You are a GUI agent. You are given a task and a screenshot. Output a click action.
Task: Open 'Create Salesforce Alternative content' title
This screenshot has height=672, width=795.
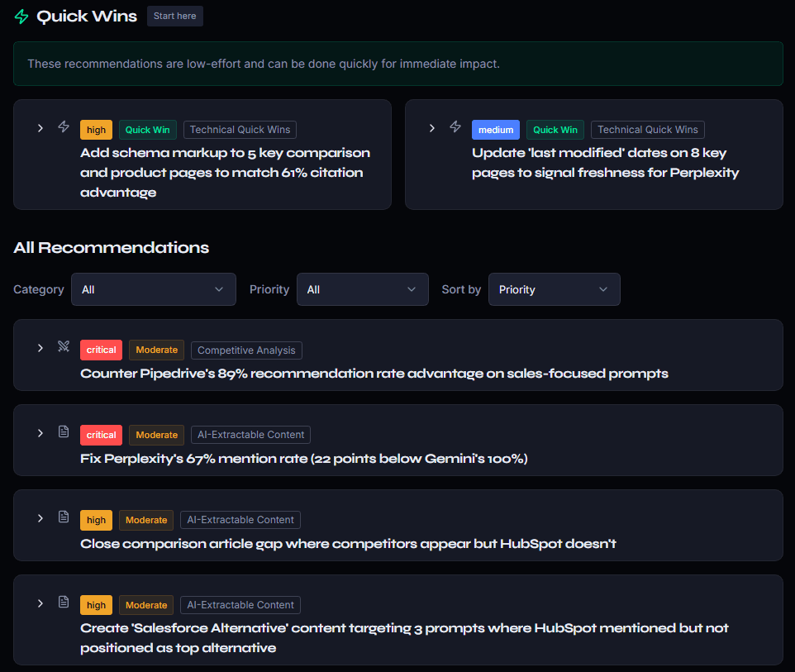[404, 638]
